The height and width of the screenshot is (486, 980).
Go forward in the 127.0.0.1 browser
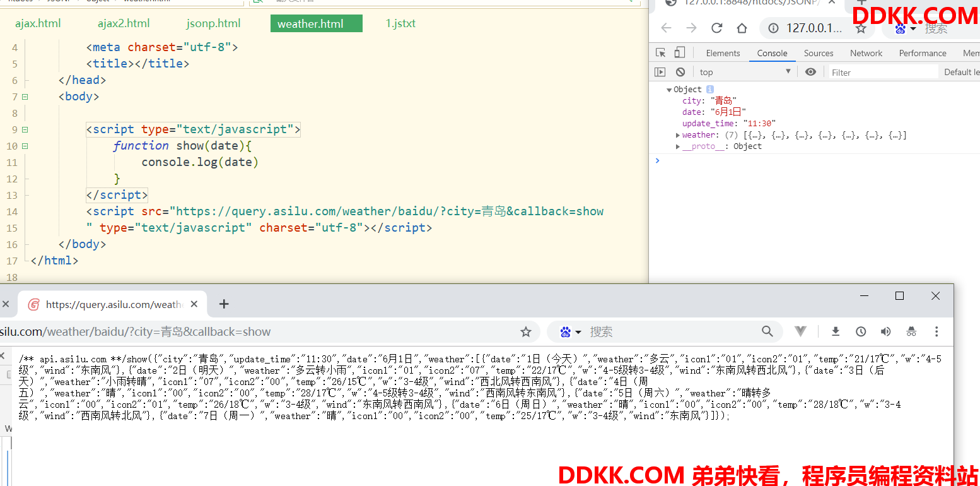691,28
